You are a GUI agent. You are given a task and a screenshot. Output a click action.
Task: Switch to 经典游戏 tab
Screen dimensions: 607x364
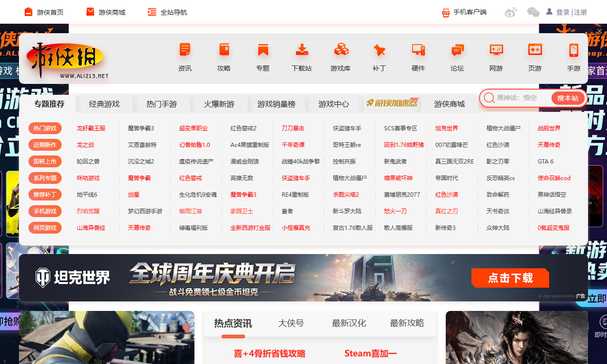(x=104, y=104)
